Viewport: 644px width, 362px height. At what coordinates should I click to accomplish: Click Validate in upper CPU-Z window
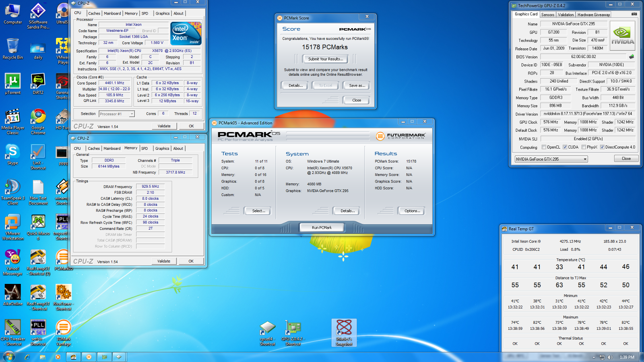[x=164, y=126]
